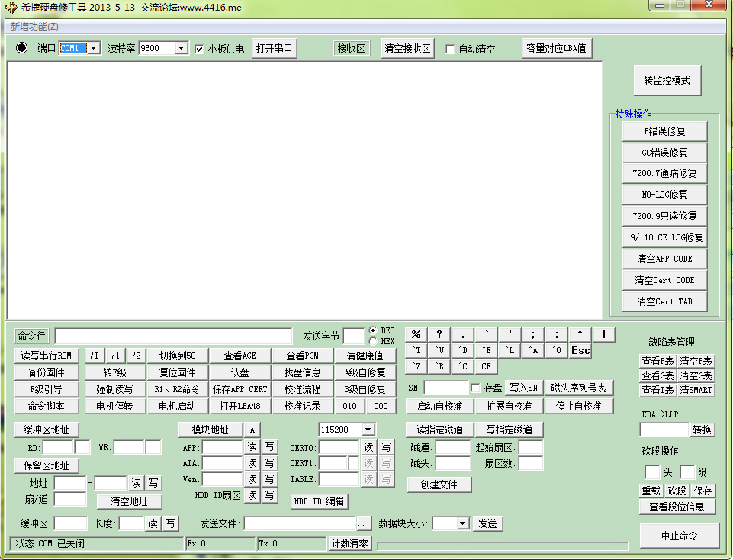Click the 清SMART button
The height and width of the screenshot is (560, 733).
coord(696,390)
